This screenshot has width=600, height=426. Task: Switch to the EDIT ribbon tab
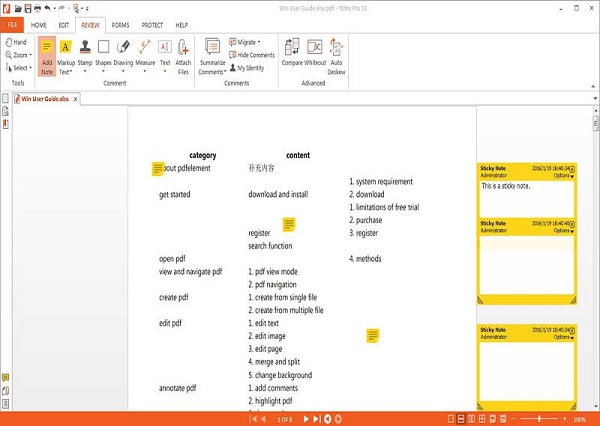(64, 25)
